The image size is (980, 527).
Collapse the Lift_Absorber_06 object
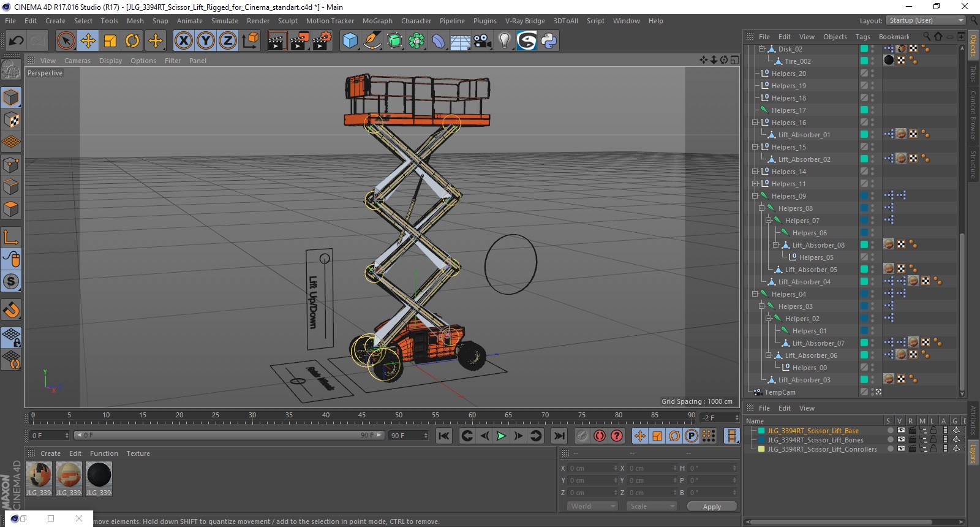tap(769, 355)
